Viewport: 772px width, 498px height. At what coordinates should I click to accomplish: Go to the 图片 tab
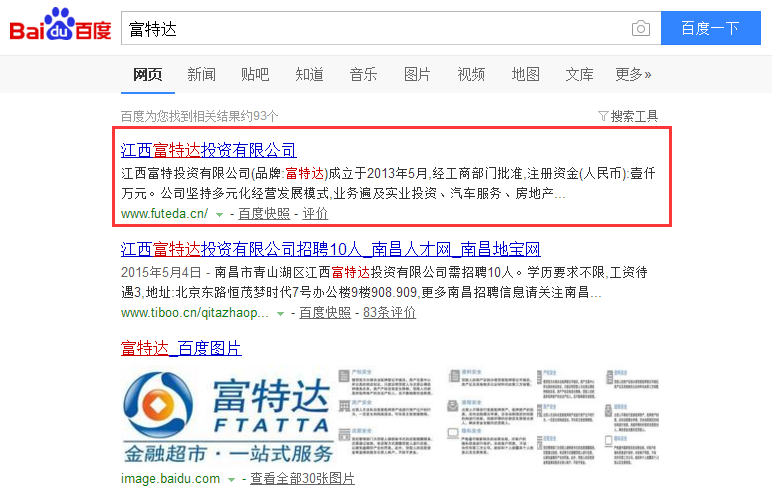pos(417,74)
